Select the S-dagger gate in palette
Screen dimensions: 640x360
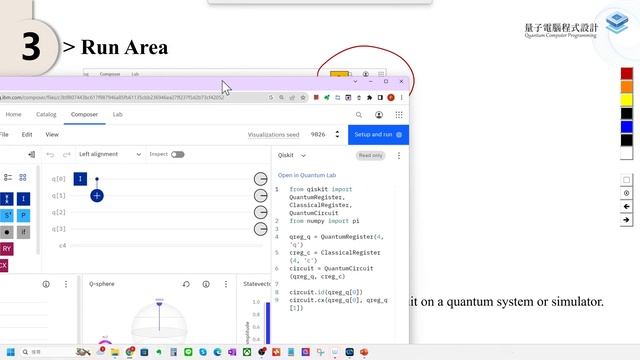pyautogui.click(x=7, y=216)
